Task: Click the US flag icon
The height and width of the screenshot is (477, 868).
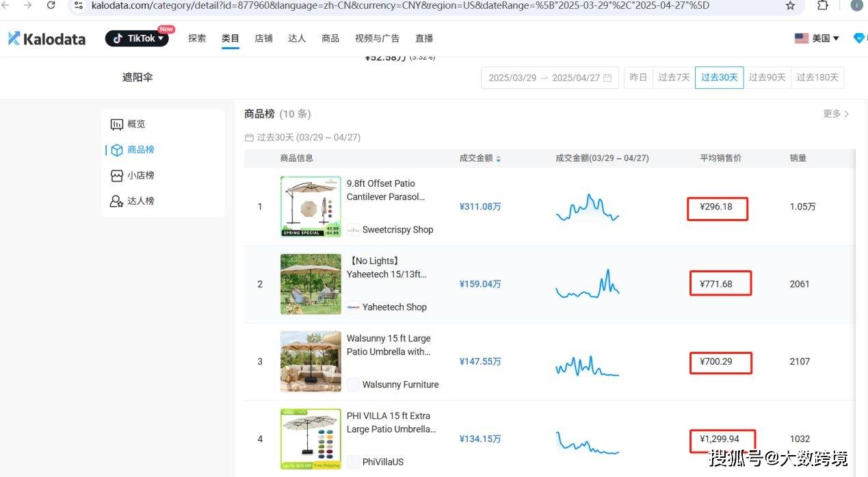Action: pyautogui.click(x=801, y=38)
